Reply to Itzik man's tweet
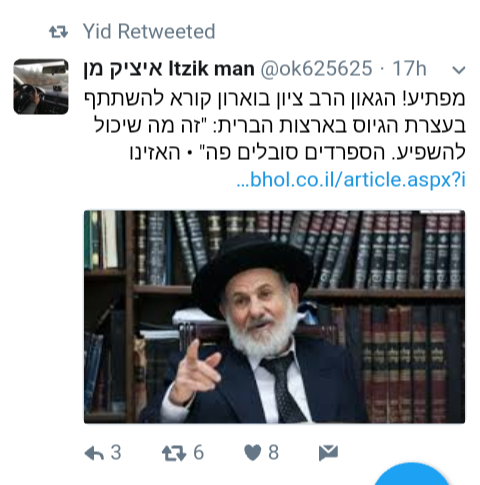The height and width of the screenshot is (485, 480). [94, 453]
